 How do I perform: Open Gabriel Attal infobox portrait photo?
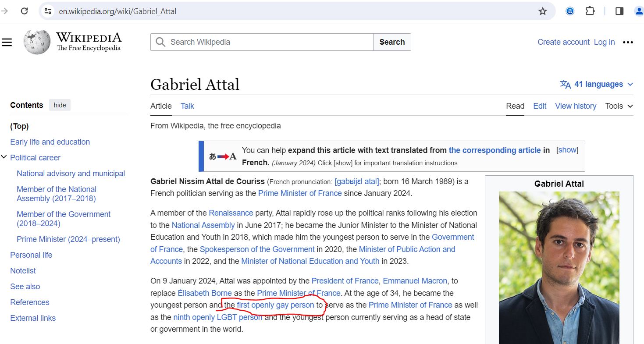pyautogui.click(x=559, y=268)
